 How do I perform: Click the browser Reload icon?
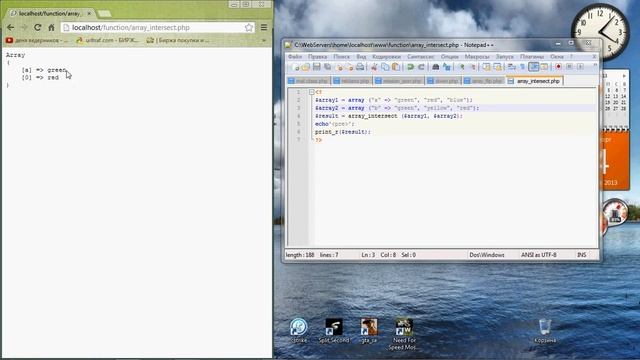tap(38, 27)
